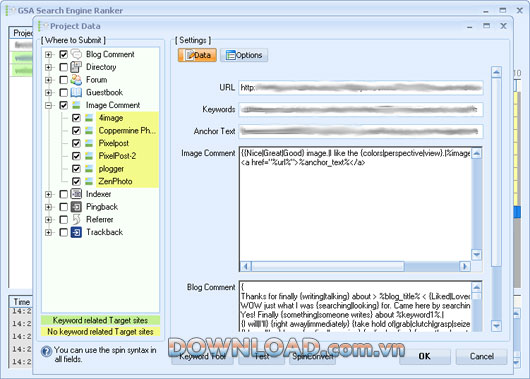Click settings panel scroll-up arrow
The width and height of the screenshot is (530, 379).
pos(496,72)
